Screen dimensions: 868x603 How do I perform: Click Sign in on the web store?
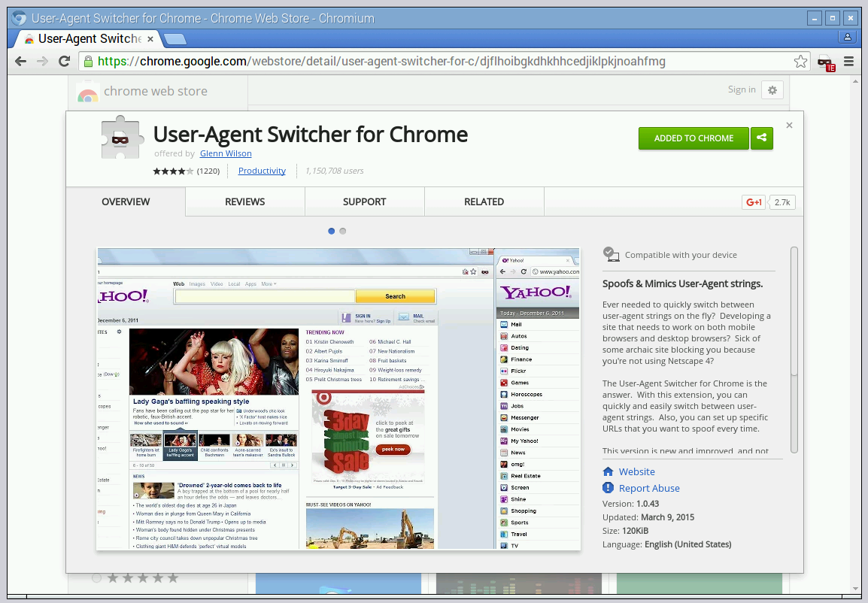click(x=742, y=89)
